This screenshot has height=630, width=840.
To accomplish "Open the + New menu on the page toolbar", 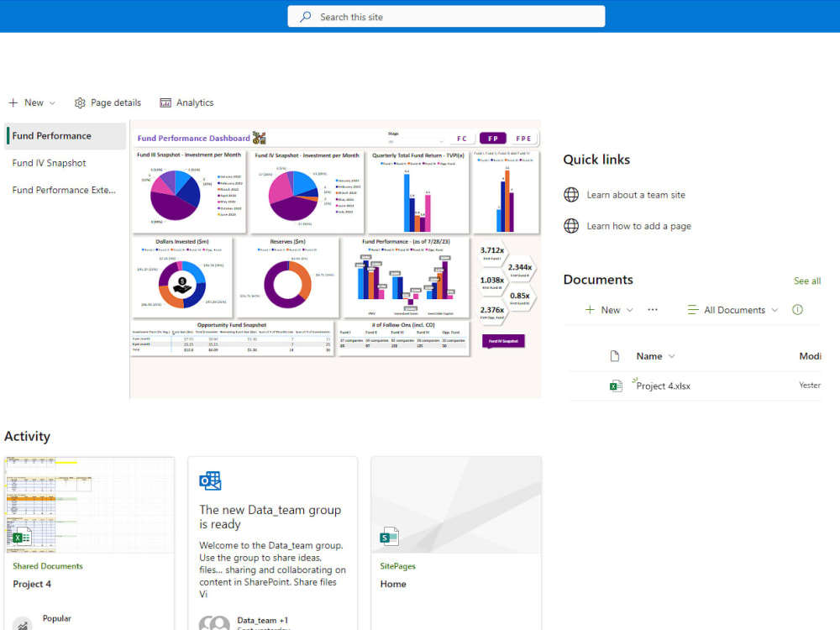I will (31, 102).
